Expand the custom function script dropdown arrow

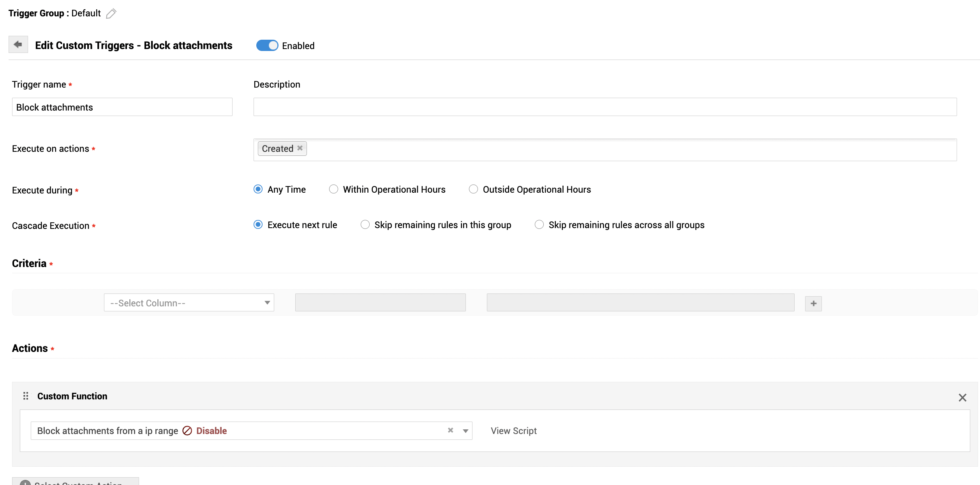tap(465, 431)
